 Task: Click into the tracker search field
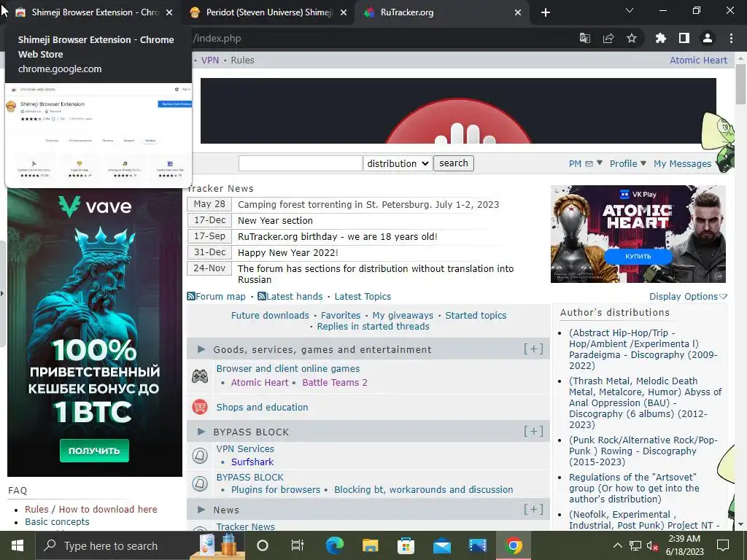tap(300, 163)
